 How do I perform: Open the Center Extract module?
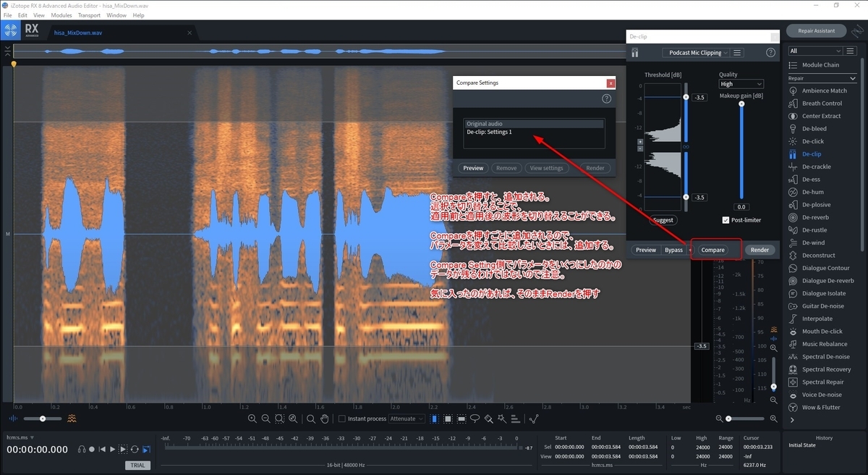point(821,116)
